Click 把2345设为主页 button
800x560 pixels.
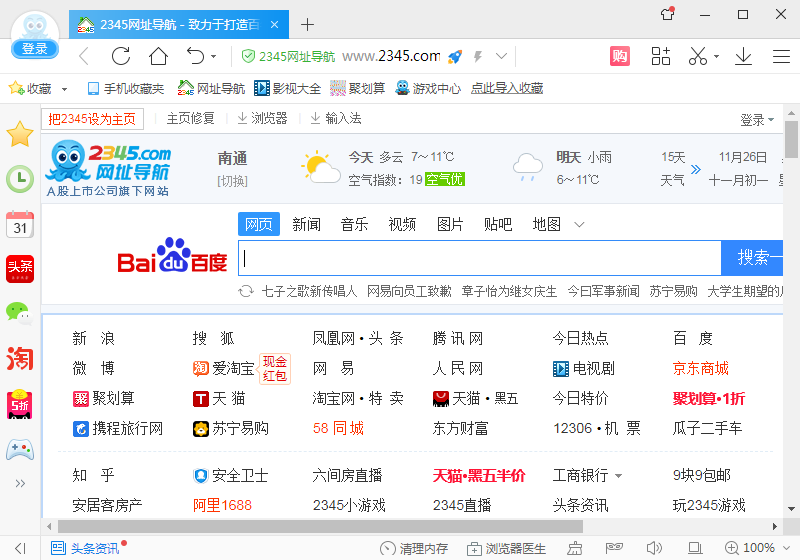tap(92, 119)
